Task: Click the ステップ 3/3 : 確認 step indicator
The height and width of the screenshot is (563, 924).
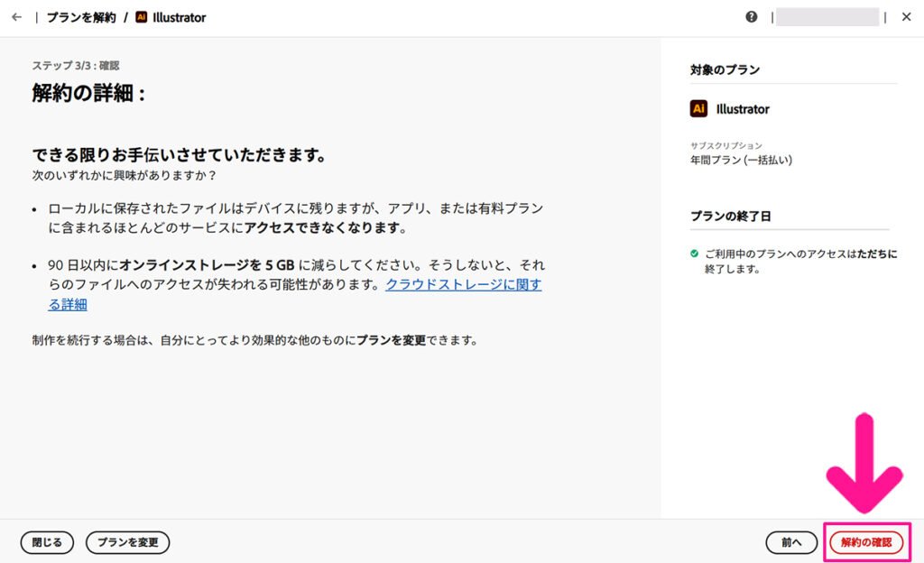Action: click(76, 66)
